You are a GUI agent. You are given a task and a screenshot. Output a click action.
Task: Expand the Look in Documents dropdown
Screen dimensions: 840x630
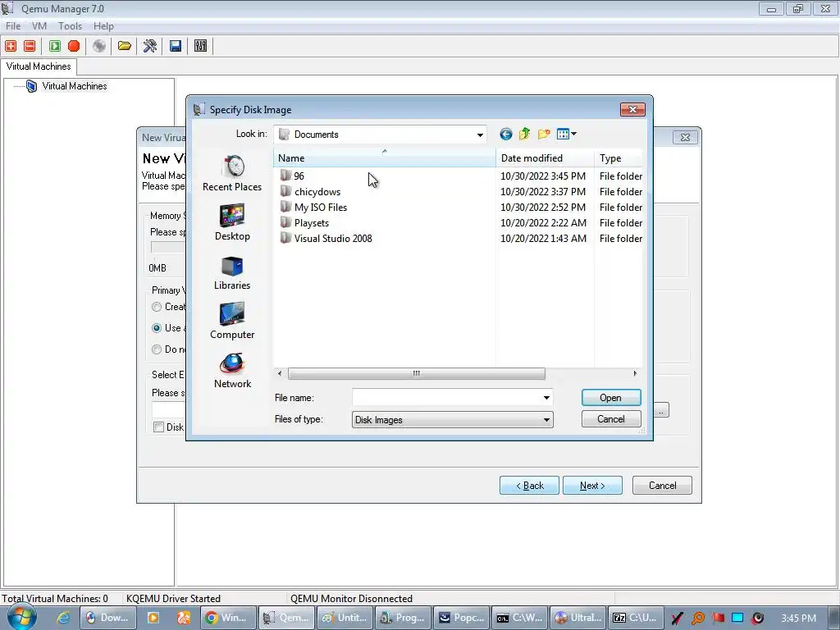point(480,135)
